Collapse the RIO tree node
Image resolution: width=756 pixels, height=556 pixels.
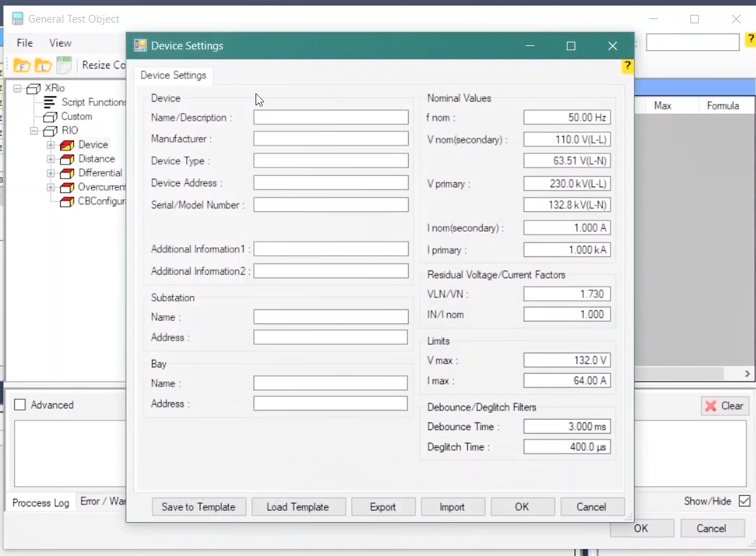[34, 131]
